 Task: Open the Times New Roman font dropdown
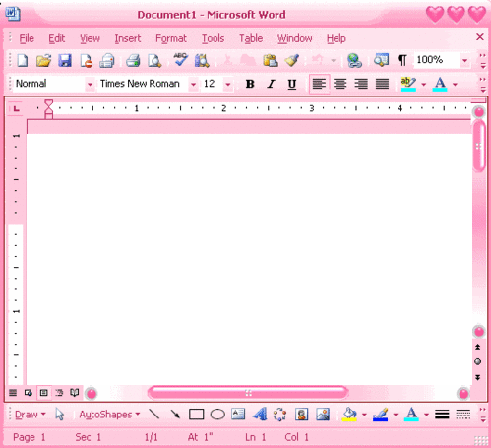click(193, 84)
